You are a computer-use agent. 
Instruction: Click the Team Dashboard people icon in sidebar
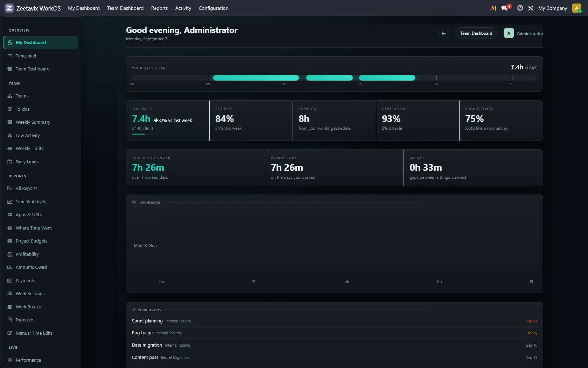[10, 69]
